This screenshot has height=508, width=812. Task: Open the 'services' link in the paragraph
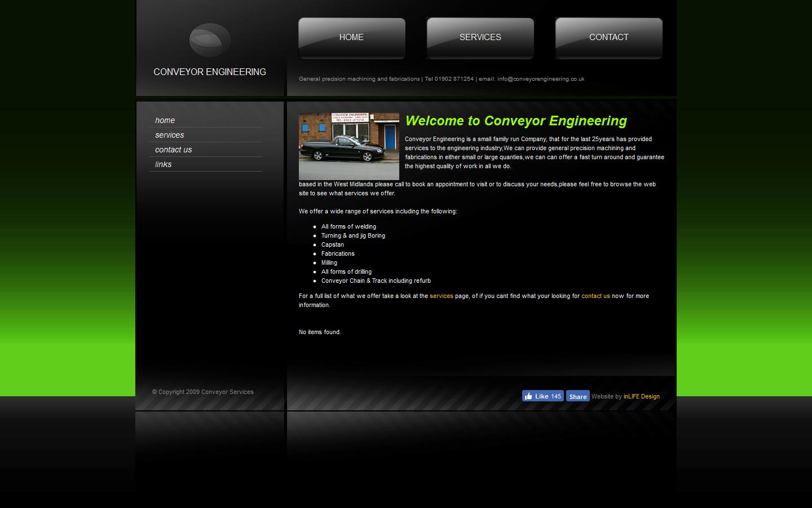pos(441,296)
